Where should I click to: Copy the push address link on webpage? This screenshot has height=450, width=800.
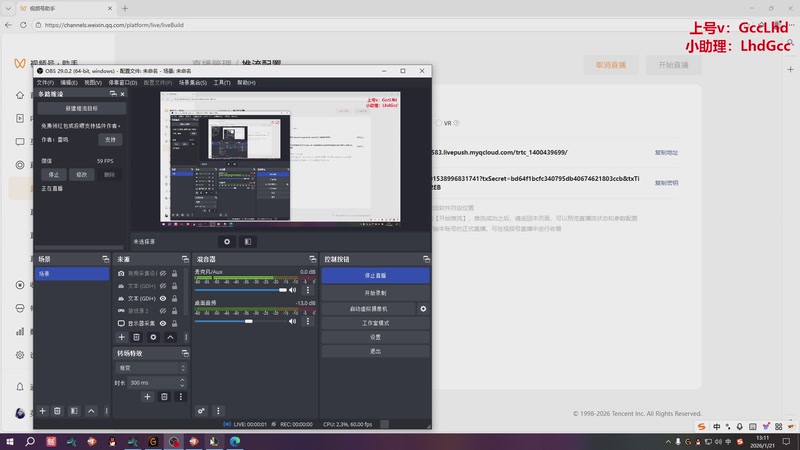tap(666, 153)
